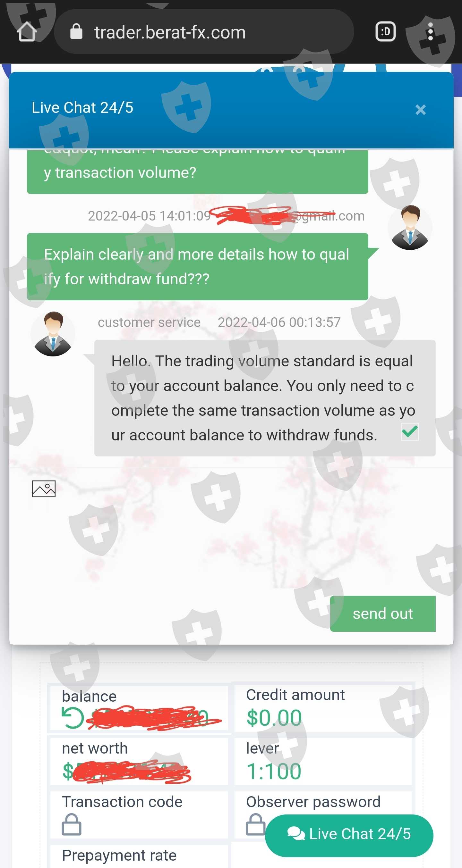Tap the lever 1:100 value
Image resolution: width=462 pixels, height=868 pixels.
click(x=273, y=771)
